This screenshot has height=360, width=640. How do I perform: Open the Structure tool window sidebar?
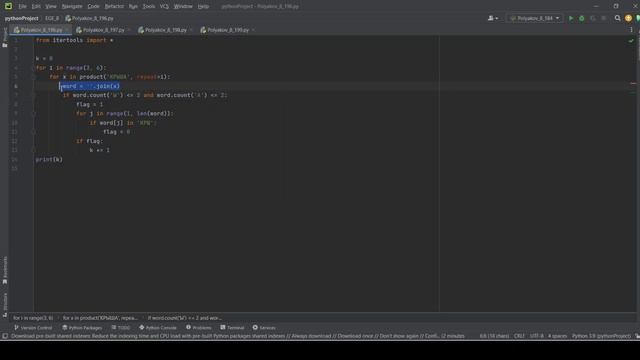(4, 304)
